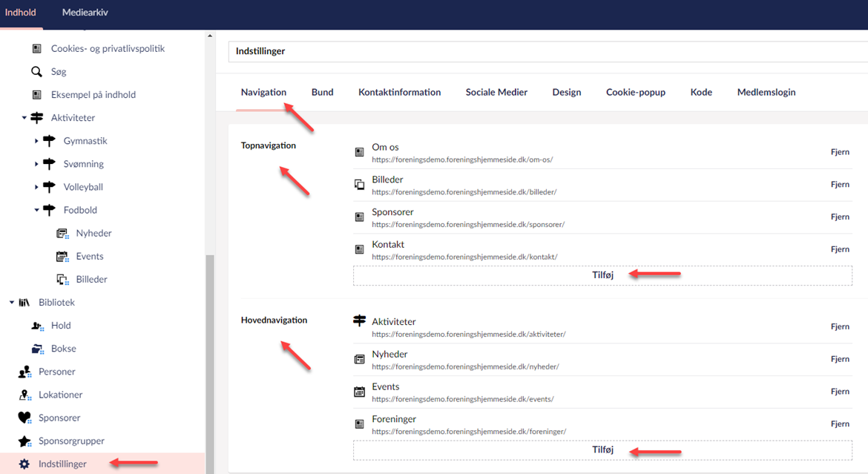This screenshot has height=474, width=868.
Task: Switch to the Kontaktinformation tab
Action: click(x=399, y=93)
